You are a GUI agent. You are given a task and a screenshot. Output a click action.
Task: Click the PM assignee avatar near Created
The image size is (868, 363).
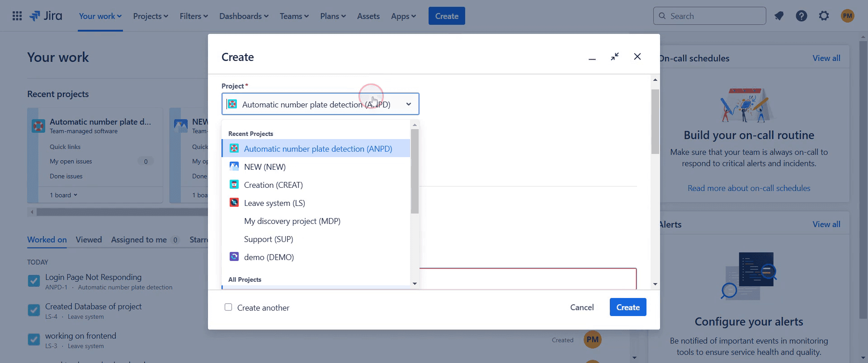click(593, 340)
